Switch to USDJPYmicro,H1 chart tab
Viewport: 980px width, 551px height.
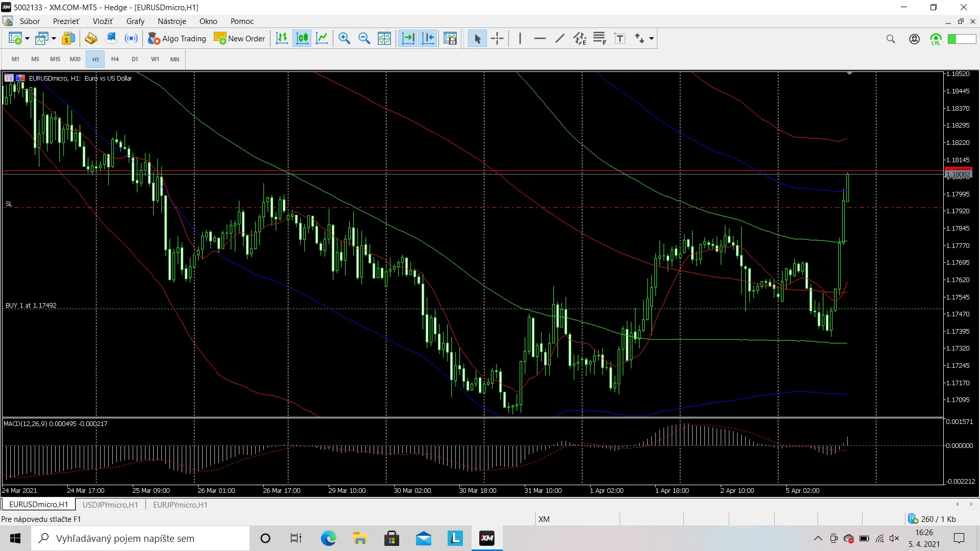coord(110,505)
